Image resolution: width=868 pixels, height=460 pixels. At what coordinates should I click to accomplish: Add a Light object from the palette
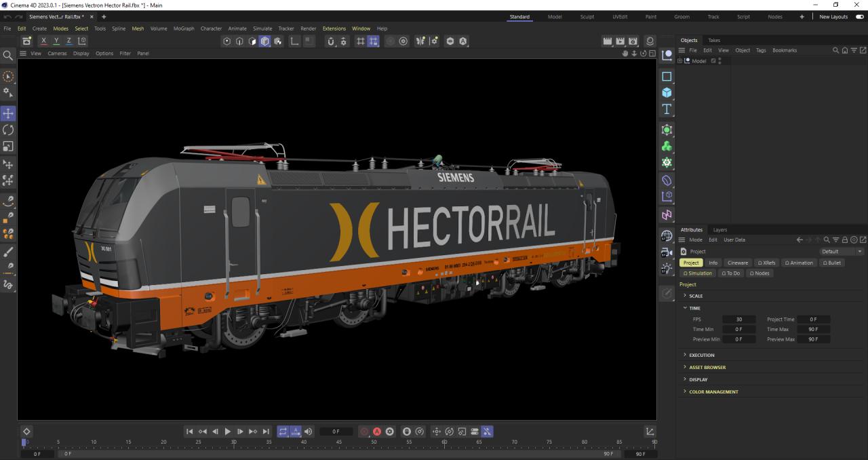667,269
